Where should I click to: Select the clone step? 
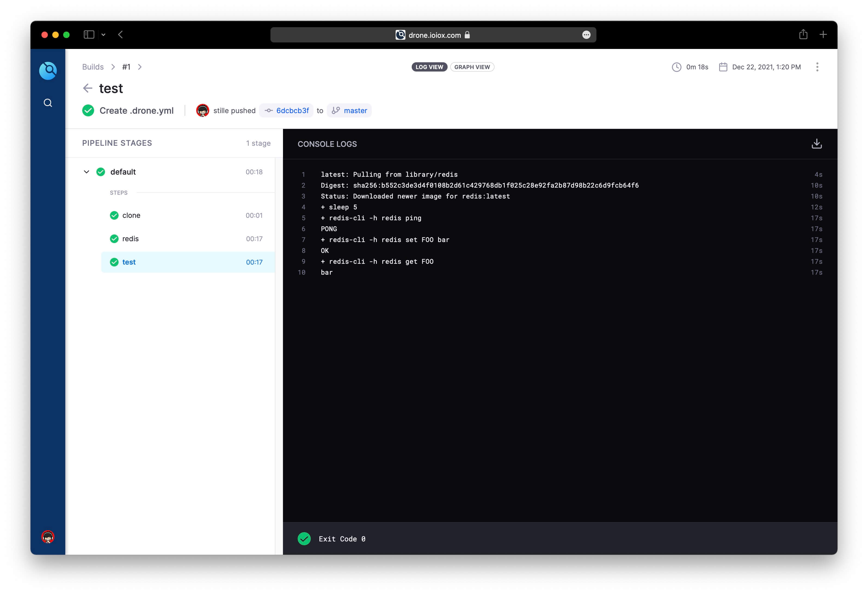click(131, 215)
